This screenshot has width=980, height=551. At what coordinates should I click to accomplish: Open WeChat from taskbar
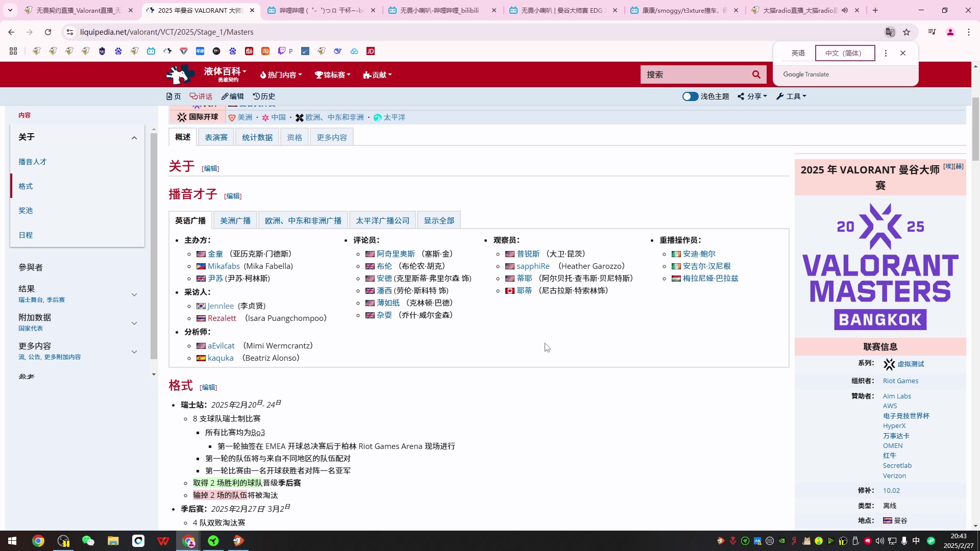coord(88,541)
